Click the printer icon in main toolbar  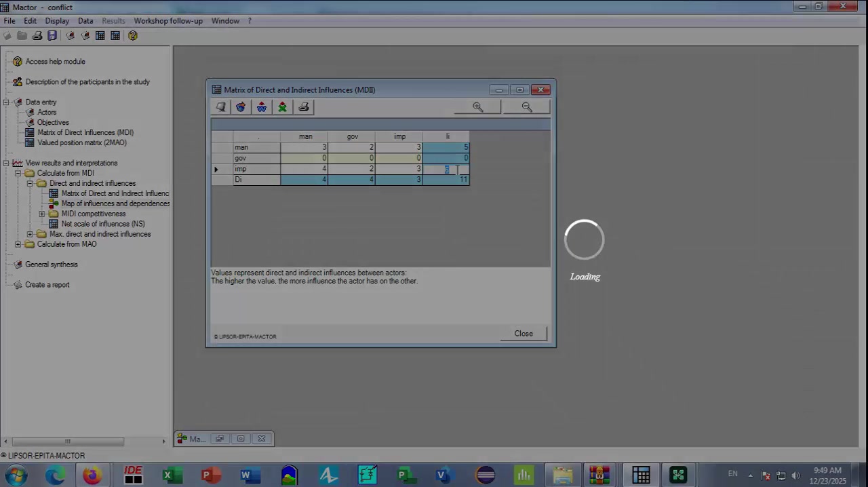pos(37,36)
